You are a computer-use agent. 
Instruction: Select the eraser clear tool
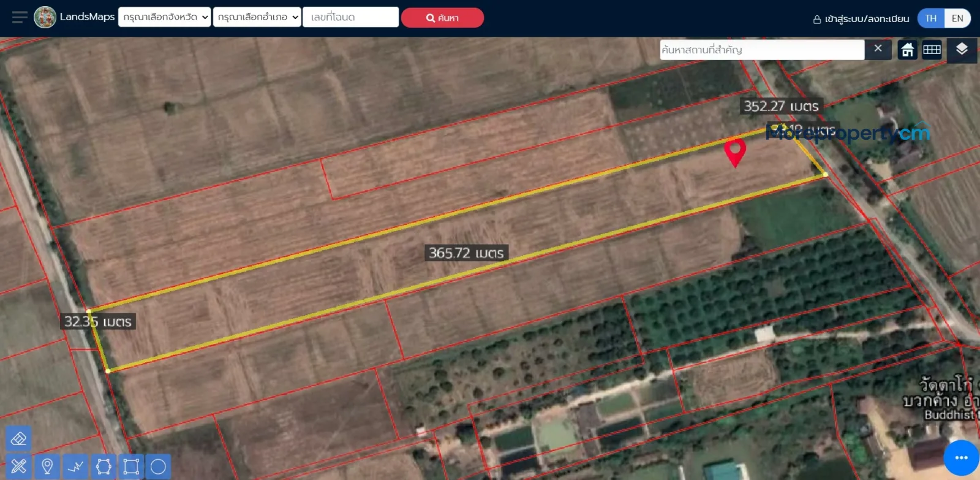point(18,439)
